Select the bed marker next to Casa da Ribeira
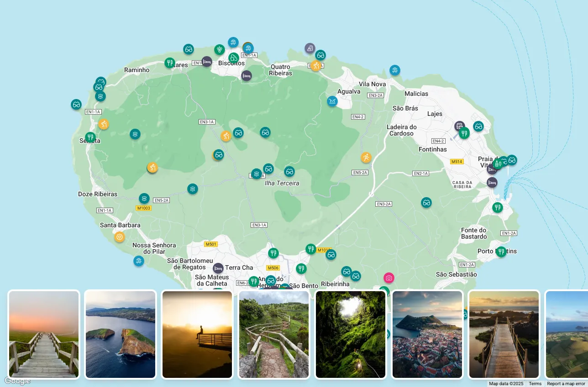The width and height of the screenshot is (588, 387). pos(492,183)
